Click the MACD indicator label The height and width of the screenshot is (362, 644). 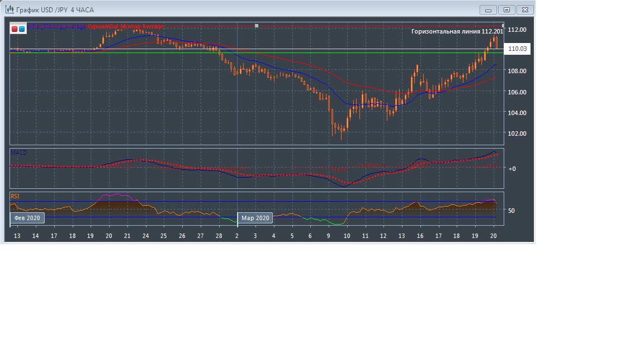click(18, 153)
